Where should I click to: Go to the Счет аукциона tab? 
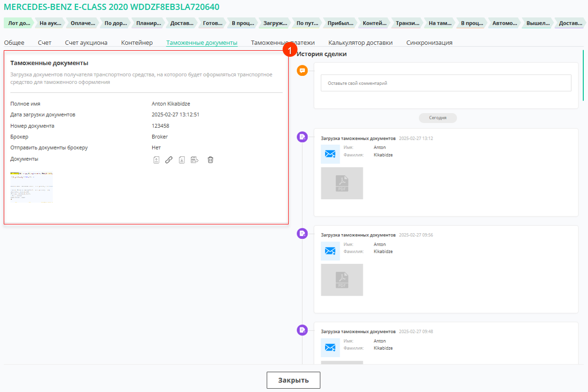[x=86, y=43]
